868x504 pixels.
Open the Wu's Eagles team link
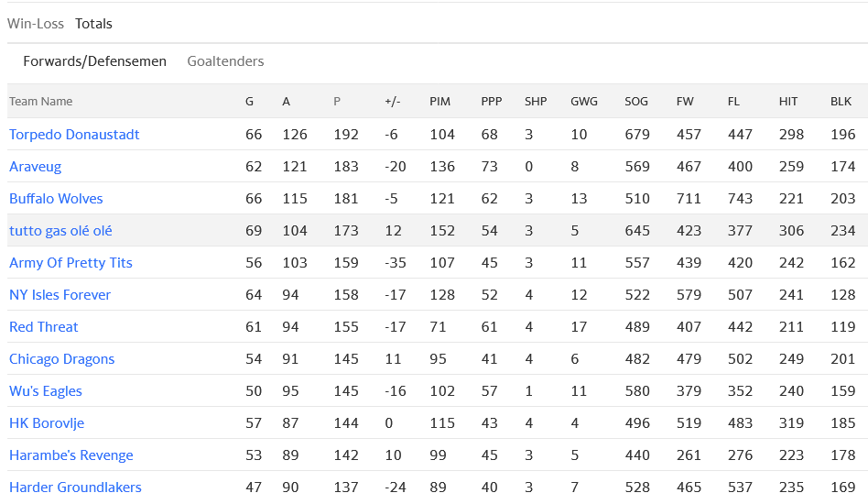coord(46,391)
